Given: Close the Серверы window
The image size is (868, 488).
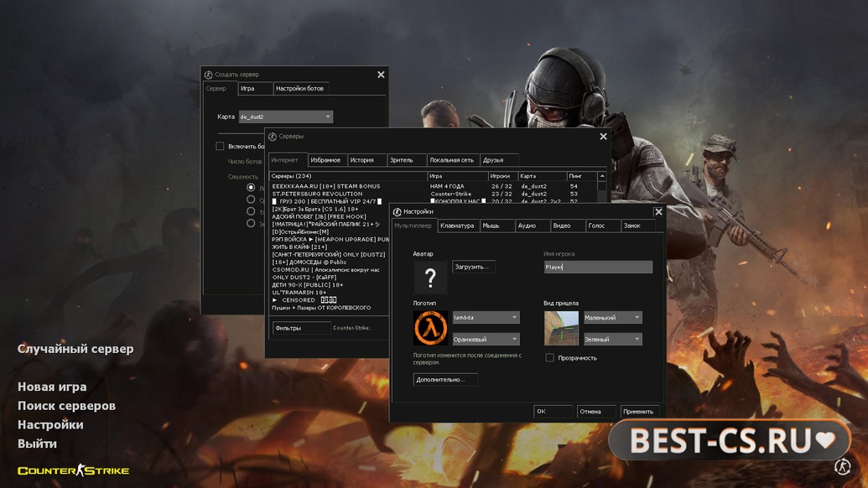Looking at the screenshot, I should [603, 137].
